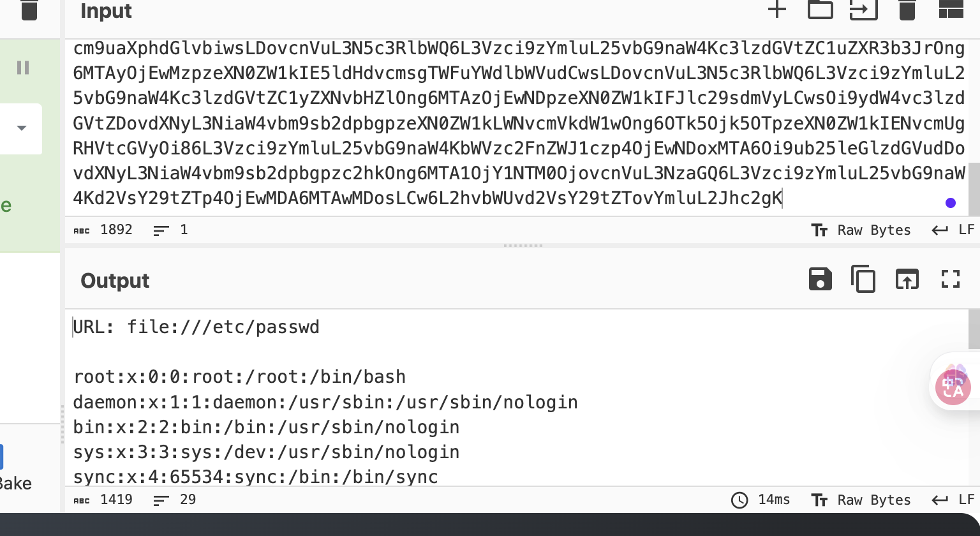Copy raw output to clipboard
Viewport: 980px width, 536px height.
click(x=863, y=279)
